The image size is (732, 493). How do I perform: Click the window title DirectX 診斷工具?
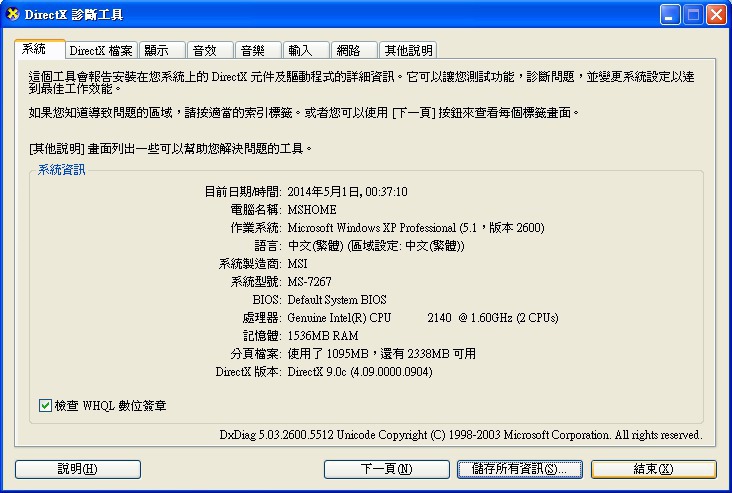74,15
